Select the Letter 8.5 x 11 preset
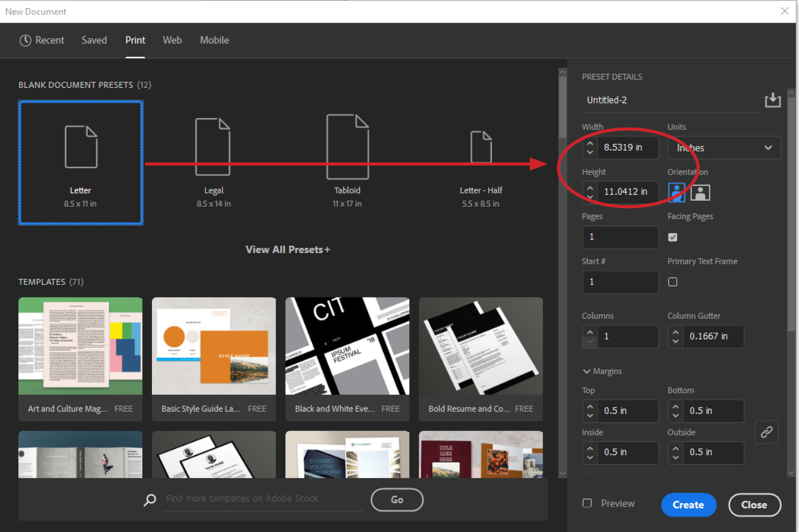This screenshot has height=532, width=799. coord(80,163)
